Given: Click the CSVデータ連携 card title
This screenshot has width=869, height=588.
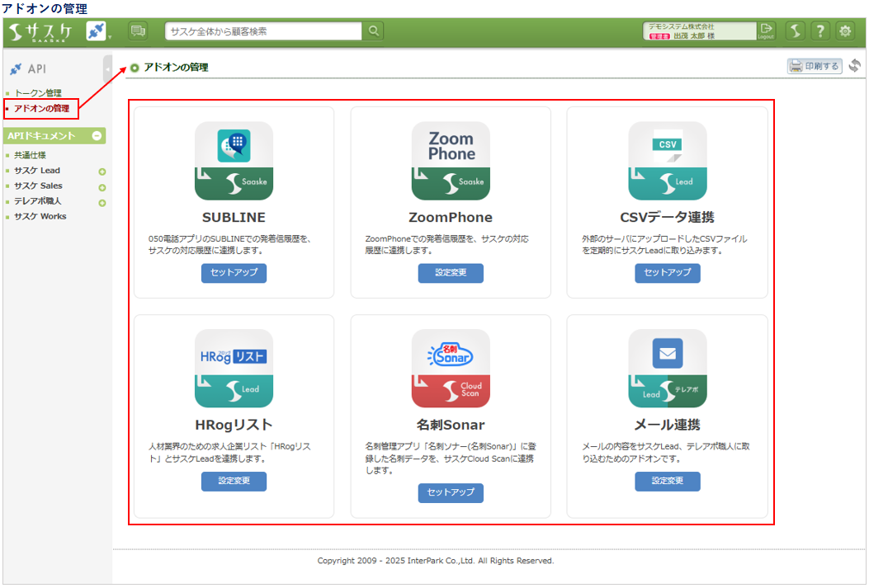Looking at the screenshot, I should pyautogui.click(x=668, y=218).
